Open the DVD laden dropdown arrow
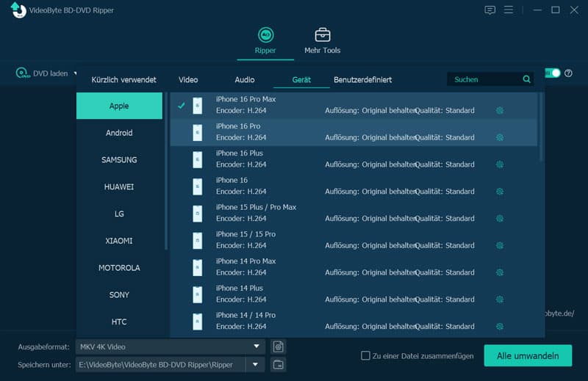This screenshot has width=588, height=381. [x=75, y=73]
